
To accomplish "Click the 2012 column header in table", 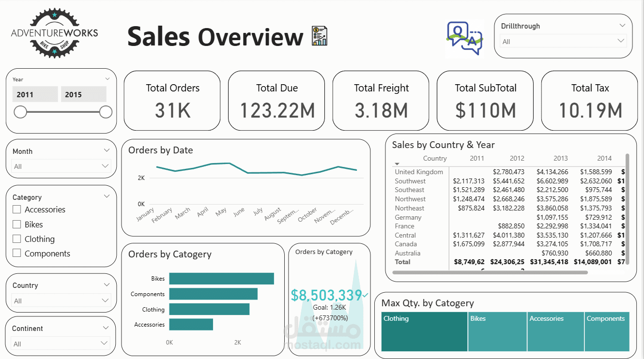I will tap(517, 158).
